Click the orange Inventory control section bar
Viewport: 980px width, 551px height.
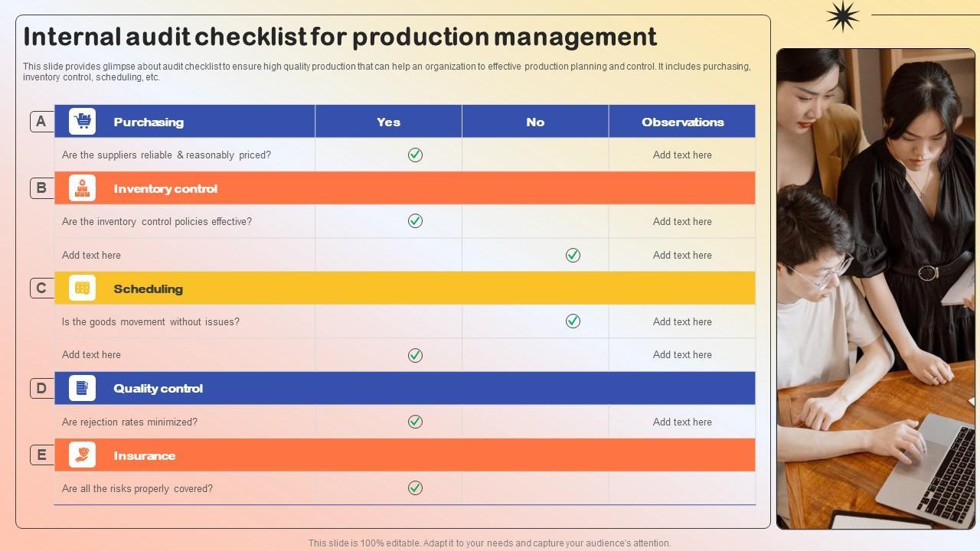pos(459,188)
